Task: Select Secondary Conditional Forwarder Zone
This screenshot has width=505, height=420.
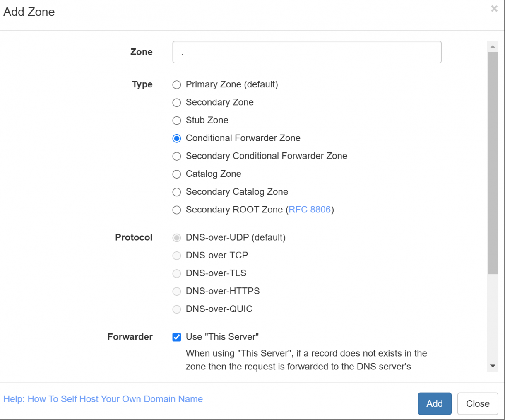Action: (177, 156)
